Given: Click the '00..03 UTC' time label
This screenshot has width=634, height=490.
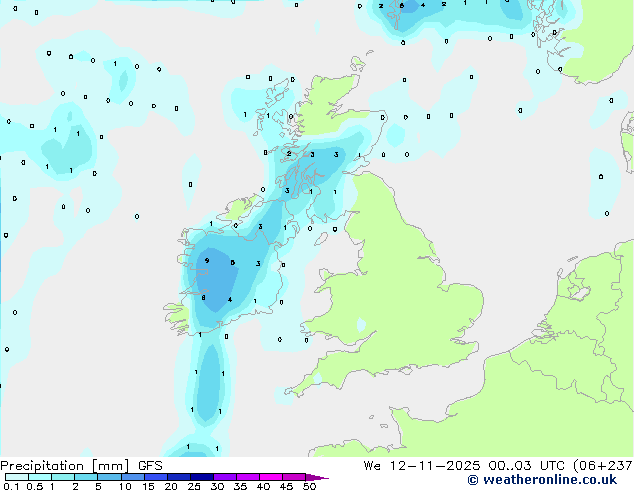Looking at the screenshot, I should (526, 466).
